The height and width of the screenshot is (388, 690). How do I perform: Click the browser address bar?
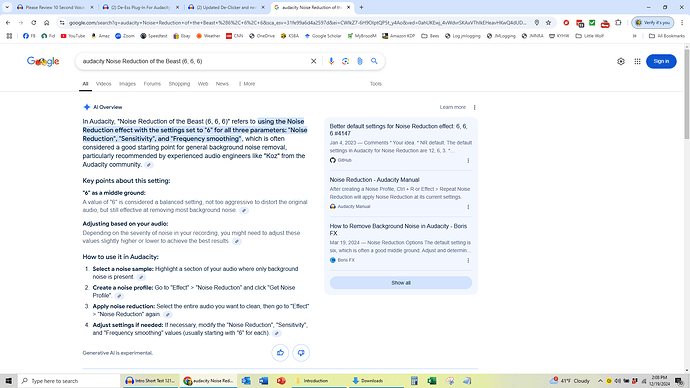[297, 22]
